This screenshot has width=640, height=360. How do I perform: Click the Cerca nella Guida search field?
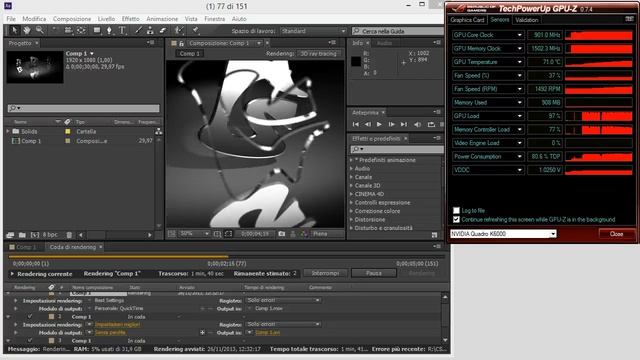point(398,31)
